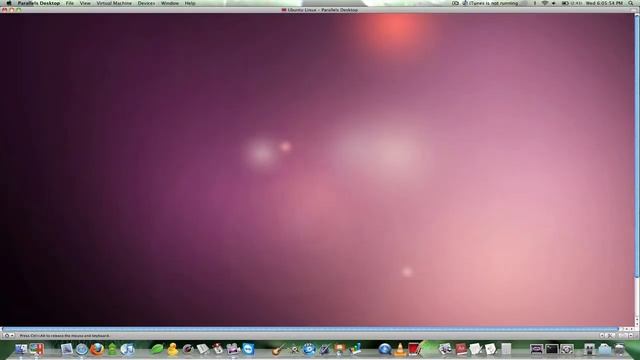Open the green chess-piece style icon in Dock
Screen dimensions: 640x360
tap(112, 349)
